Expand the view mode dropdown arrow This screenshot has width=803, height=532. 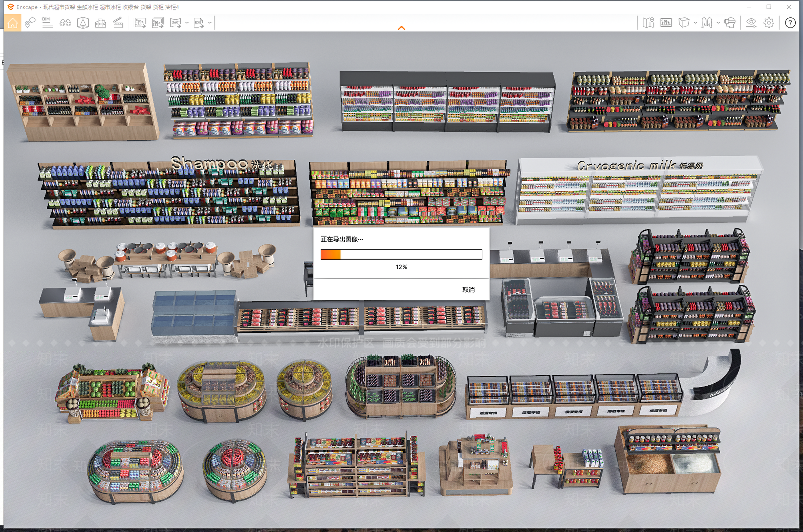(695, 23)
